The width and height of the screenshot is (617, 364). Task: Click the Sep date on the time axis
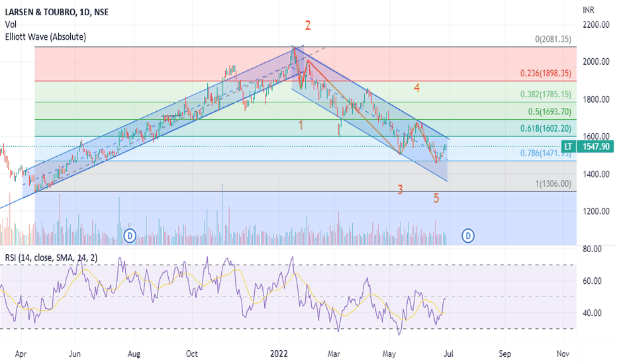tap(505, 354)
